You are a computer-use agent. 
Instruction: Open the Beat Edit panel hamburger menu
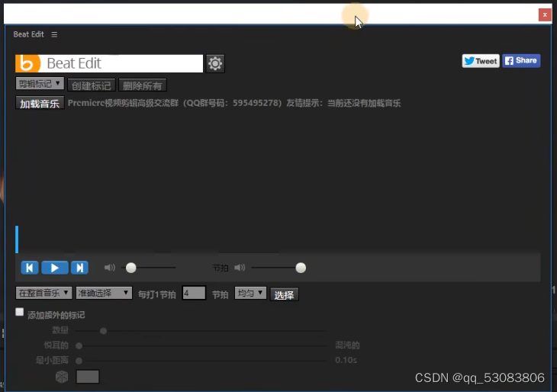point(54,34)
